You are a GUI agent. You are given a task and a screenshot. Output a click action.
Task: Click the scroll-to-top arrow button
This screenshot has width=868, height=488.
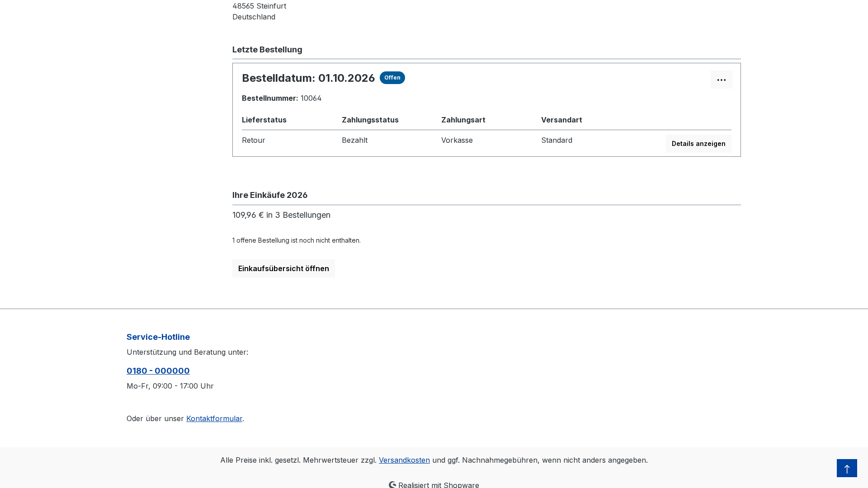(x=847, y=468)
